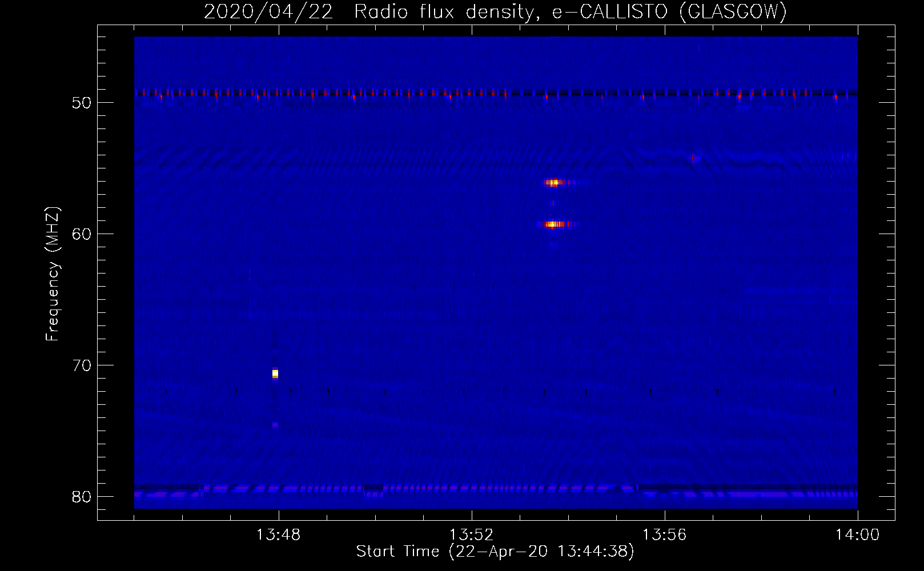
Task: Click the 'Frequency (MHZ)' axis label
Action: point(52,274)
